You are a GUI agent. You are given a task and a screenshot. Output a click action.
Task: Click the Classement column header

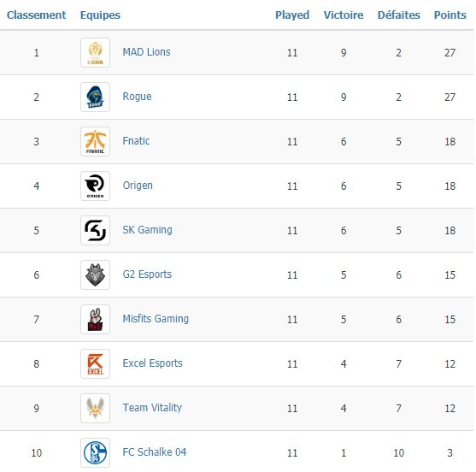(x=36, y=15)
